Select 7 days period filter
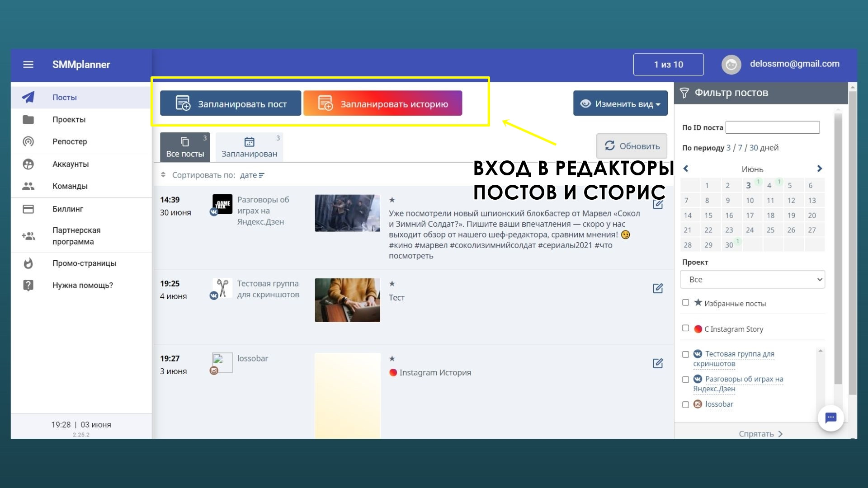868x488 pixels. [740, 148]
